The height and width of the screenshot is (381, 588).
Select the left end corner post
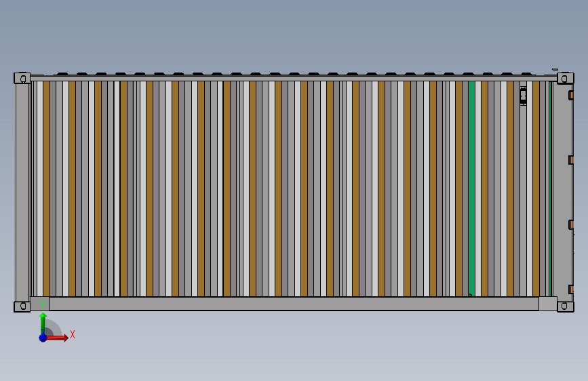[22, 193]
